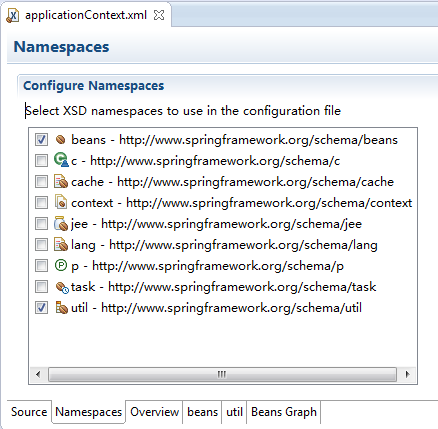Open the Beans Graph tab

pos(284,412)
